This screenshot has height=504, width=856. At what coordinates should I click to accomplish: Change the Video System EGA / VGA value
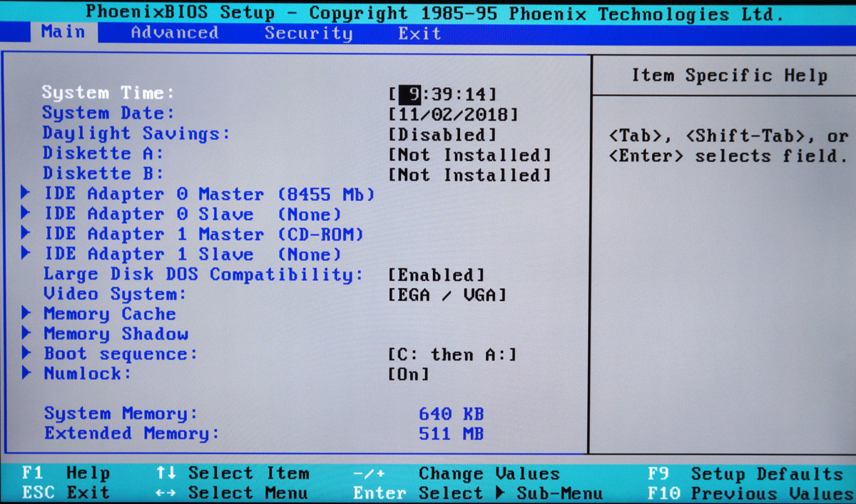pos(447,295)
